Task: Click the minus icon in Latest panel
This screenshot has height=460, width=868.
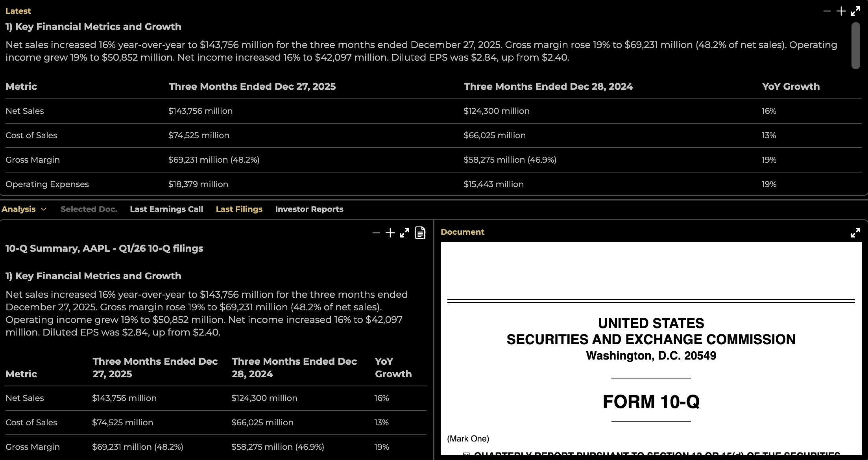Action: [827, 11]
